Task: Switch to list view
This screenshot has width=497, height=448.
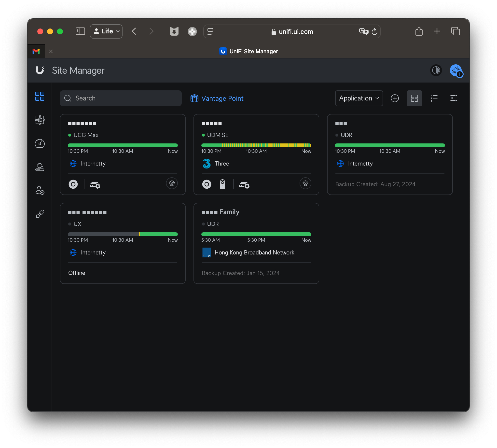Action: [434, 98]
